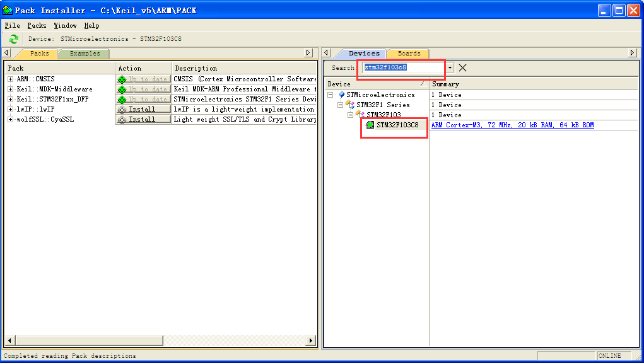Click the left pane scroll-left arrow
644x363 pixels.
tap(10, 340)
